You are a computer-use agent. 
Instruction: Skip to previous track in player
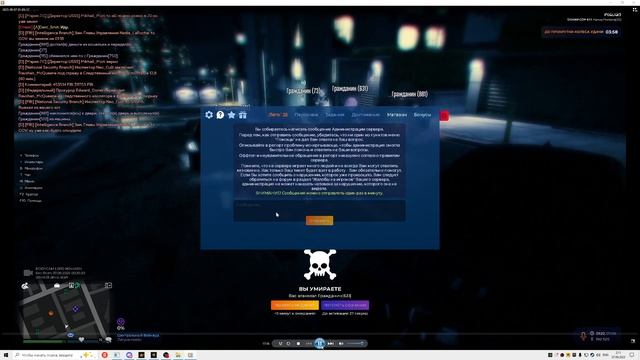point(309,344)
